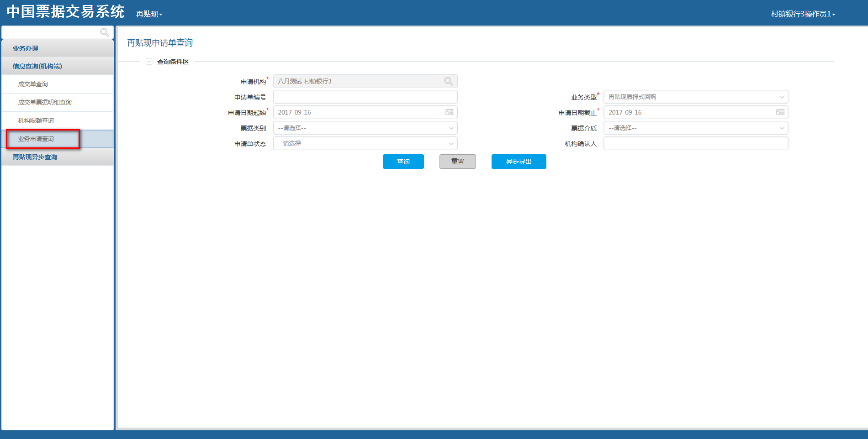
Task: Expand the 票据介质 dropdown
Action: (x=695, y=128)
